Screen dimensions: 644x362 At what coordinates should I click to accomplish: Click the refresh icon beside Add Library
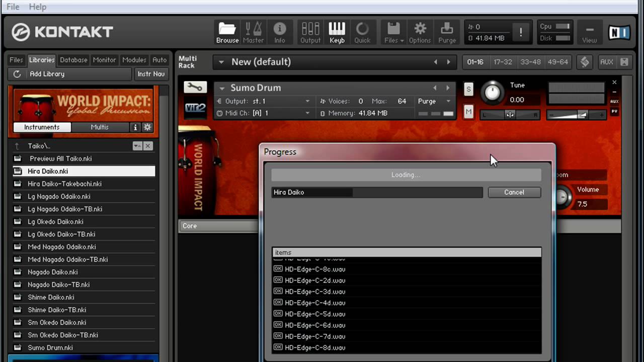(17, 74)
